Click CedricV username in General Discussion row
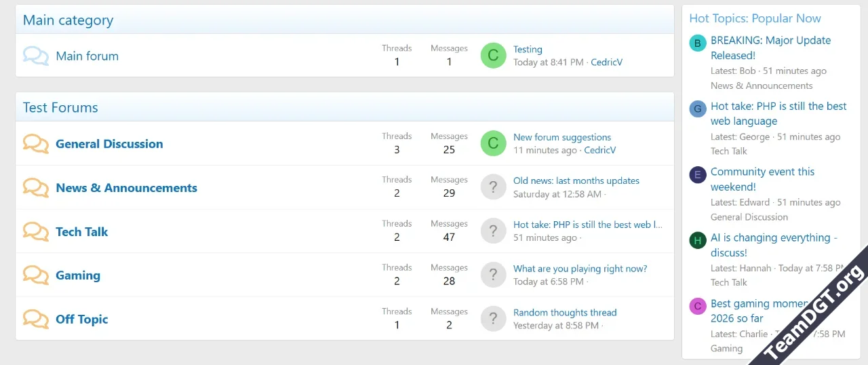 600,150
